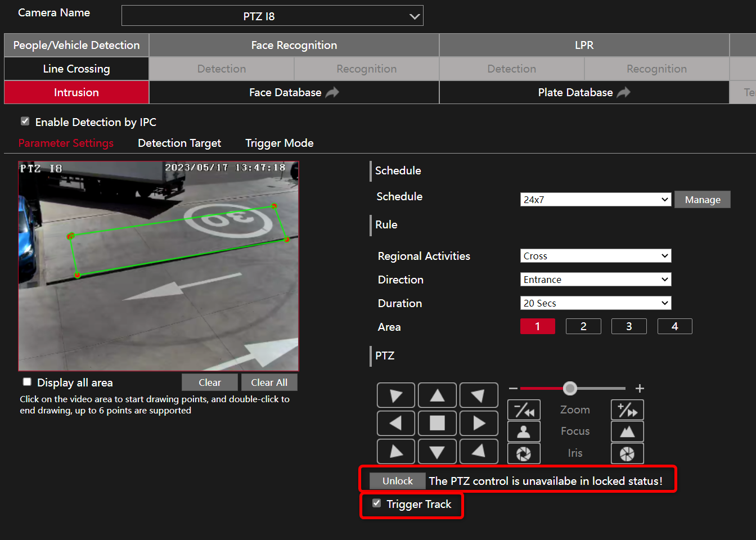Click the Unlock button
This screenshot has width=756, height=540.
point(398,481)
